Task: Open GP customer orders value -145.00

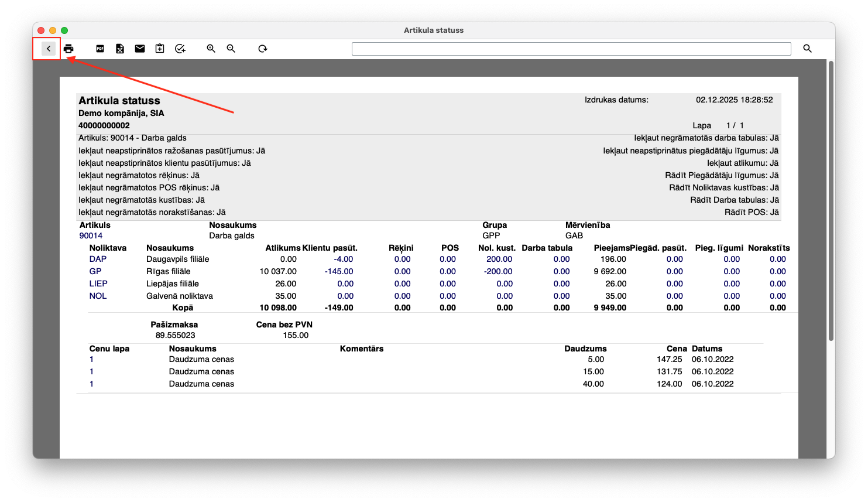Action: click(x=339, y=271)
